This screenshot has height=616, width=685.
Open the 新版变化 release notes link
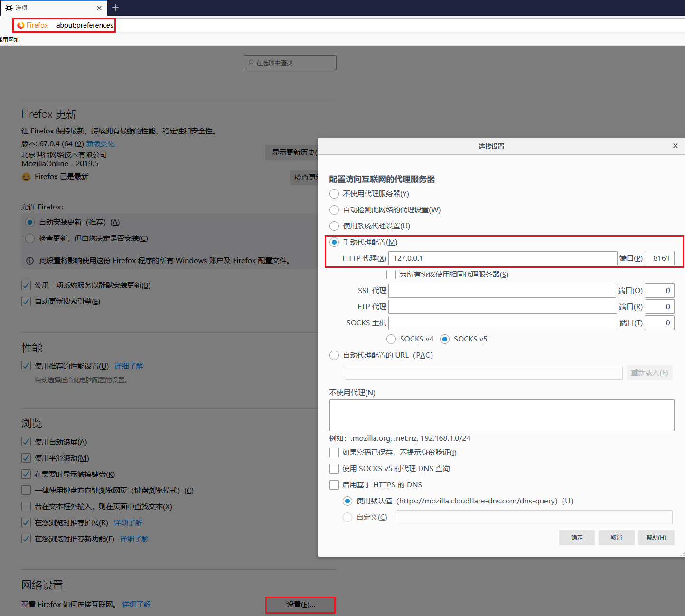[100, 143]
